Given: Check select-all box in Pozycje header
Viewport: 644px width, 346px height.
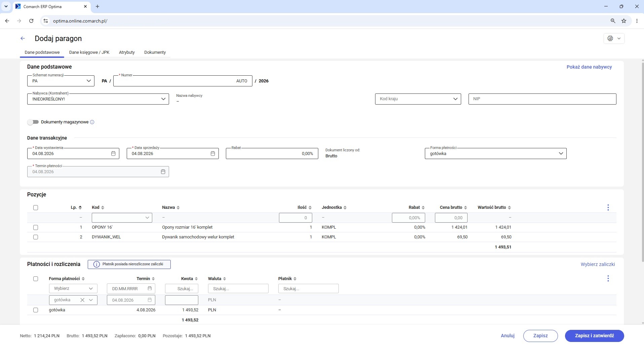Looking at the screenshot, I should pos(36,207).
